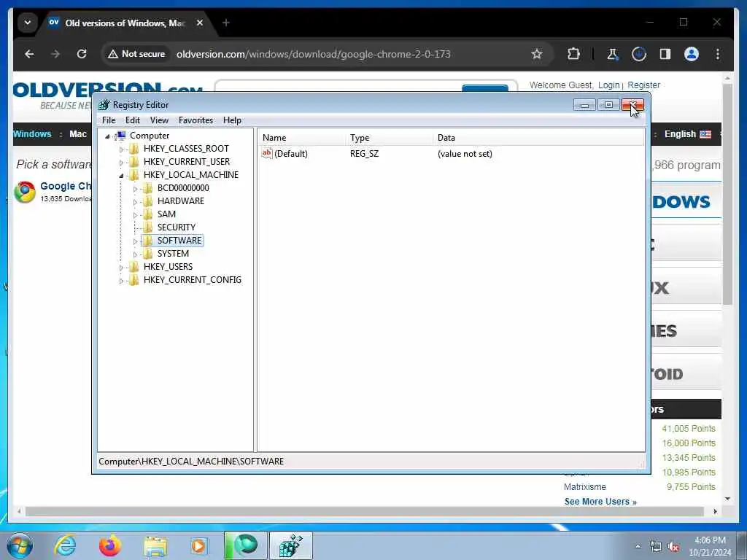The width and height of the screenshot is (747, 560).
Task: Select the (Default) string value icon
Action: point(267,153)
